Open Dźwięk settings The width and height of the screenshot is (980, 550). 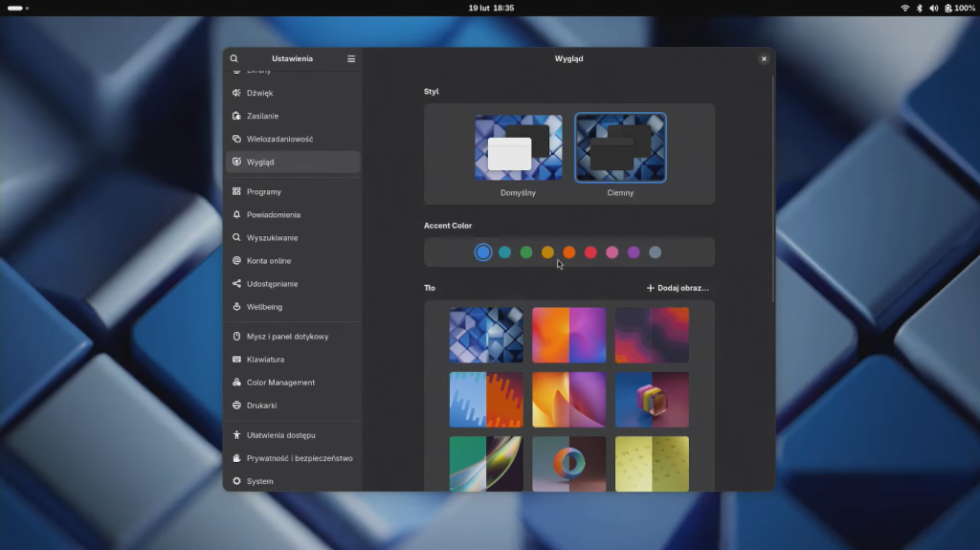(x=293, y=93)
